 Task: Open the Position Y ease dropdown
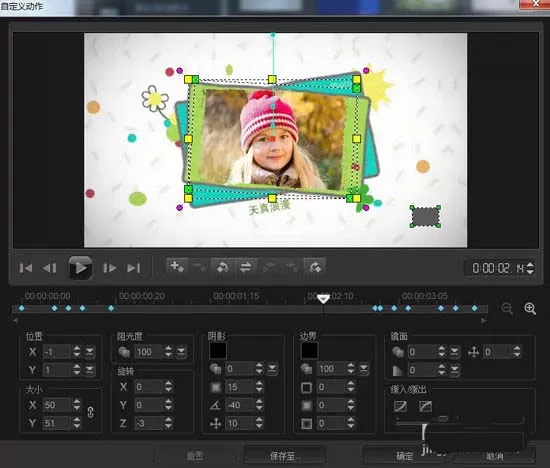point(90,370)
